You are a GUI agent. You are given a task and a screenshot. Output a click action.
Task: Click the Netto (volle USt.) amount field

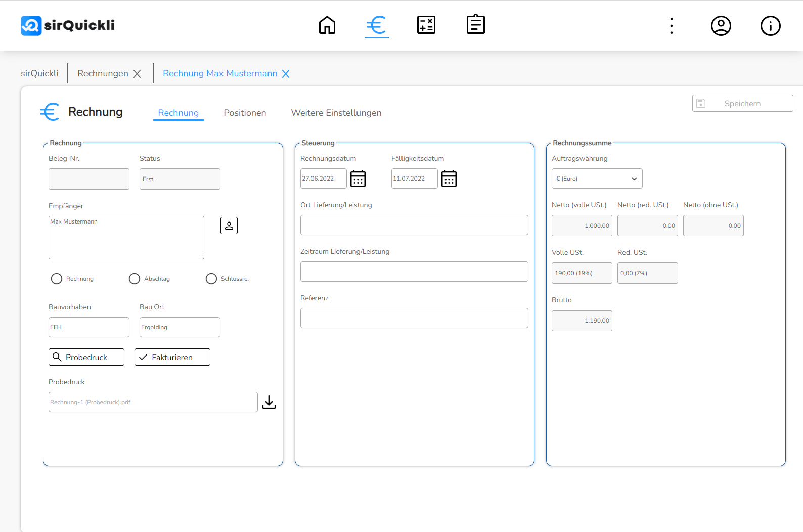[582, 226]
